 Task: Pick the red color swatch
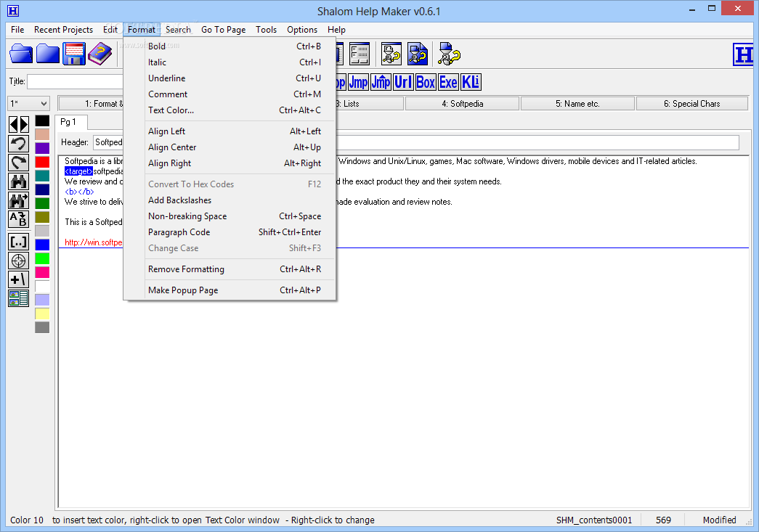pos(42,162)
